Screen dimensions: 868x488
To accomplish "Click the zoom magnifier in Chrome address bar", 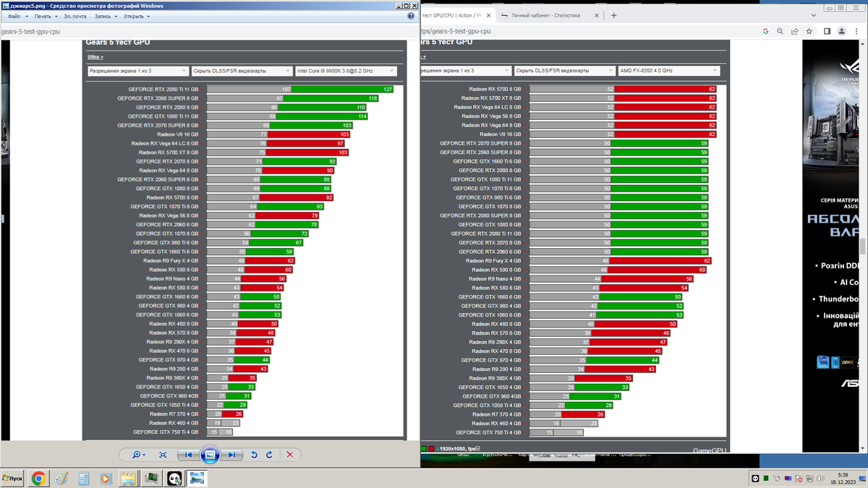I will [780, 31].
